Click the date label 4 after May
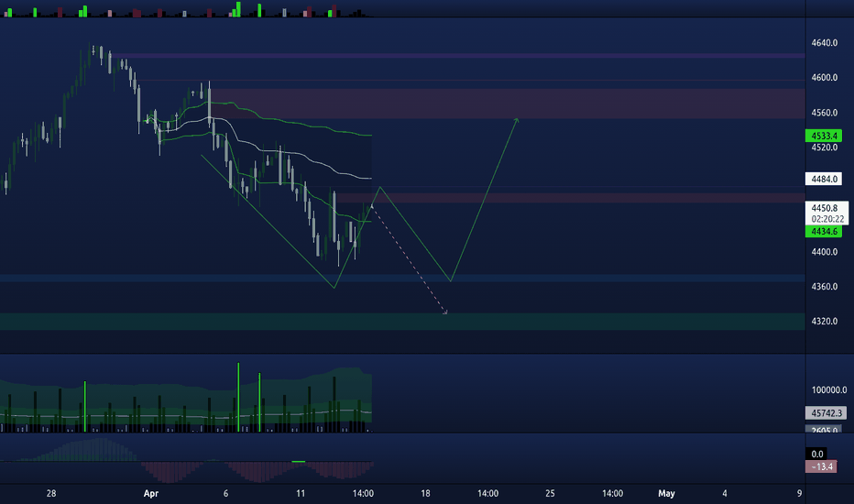Screen dimensions: 854x504 click(x=725, y=493)
